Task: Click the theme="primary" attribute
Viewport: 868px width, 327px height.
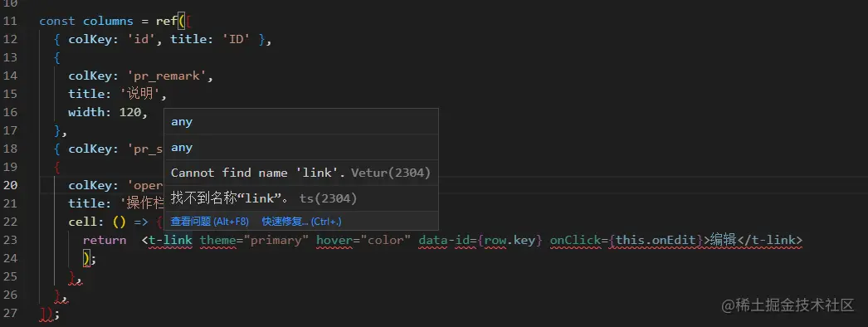Action: click(254, 240)
